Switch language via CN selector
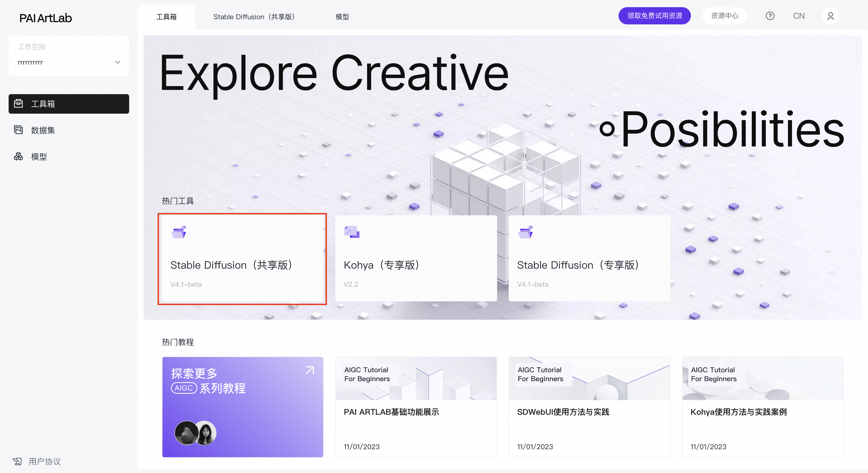Viewport: 868px width, 473px height. tap(799, 16)
